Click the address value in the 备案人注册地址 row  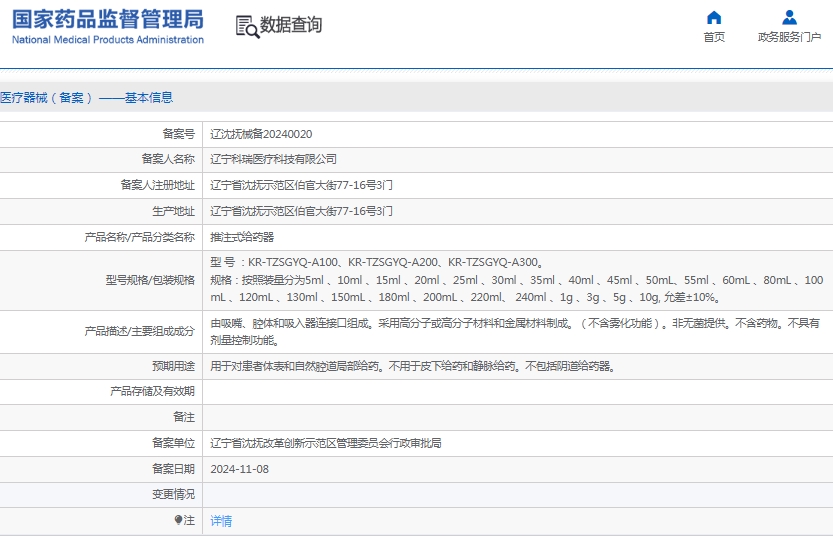click(301, 185)
